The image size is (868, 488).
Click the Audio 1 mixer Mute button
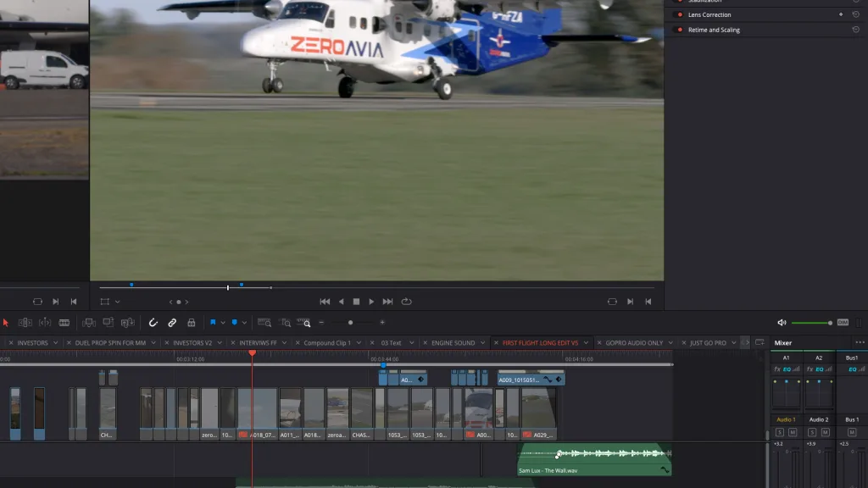coord(793,432)
